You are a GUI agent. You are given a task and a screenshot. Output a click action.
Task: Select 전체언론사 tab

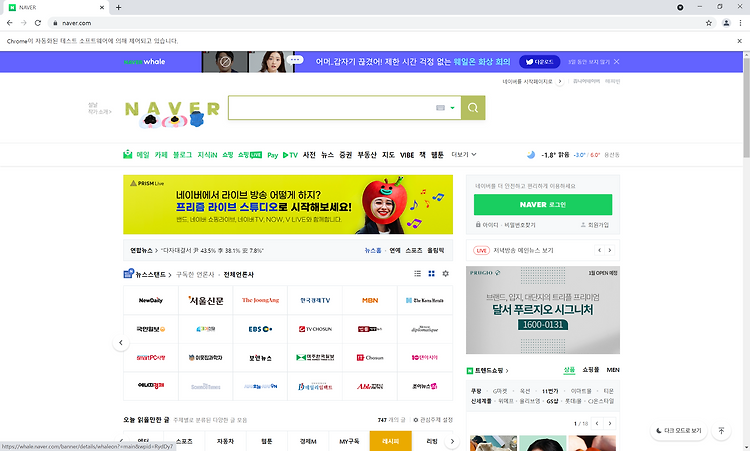tap(239, 275)
